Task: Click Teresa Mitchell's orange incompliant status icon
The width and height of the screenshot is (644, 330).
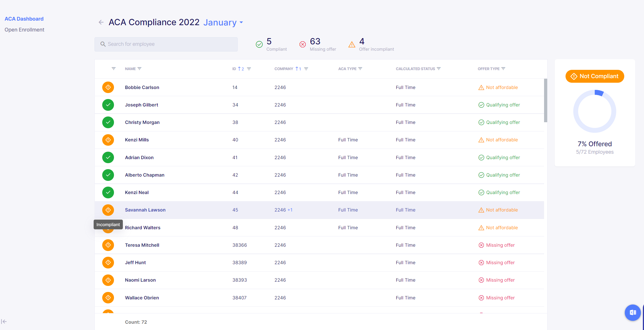Action: point(108,245)
